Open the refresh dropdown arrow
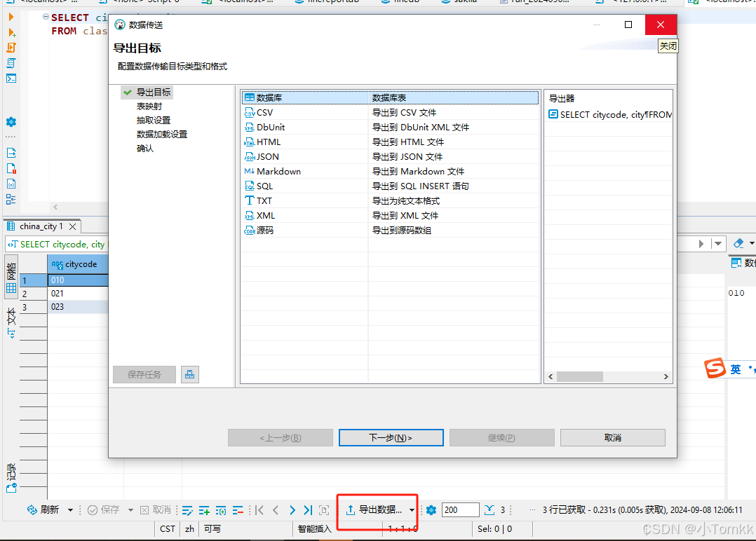 coord(69,510)
